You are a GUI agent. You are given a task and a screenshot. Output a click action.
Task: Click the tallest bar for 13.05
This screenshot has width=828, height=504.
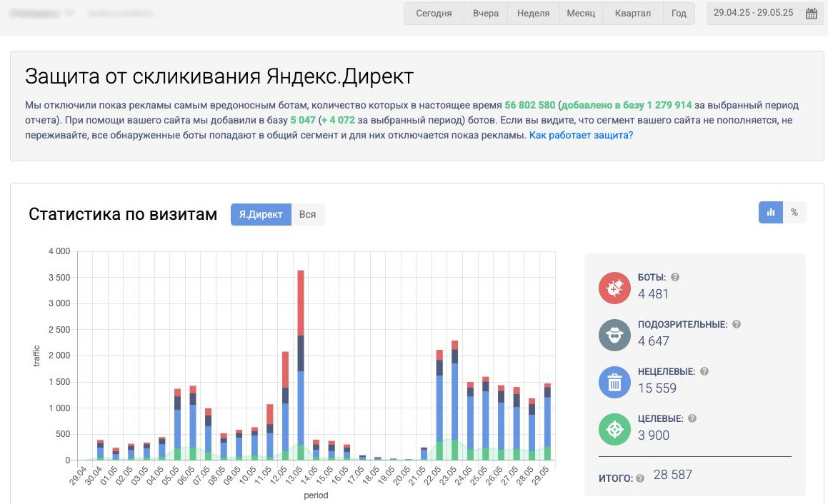301,366
